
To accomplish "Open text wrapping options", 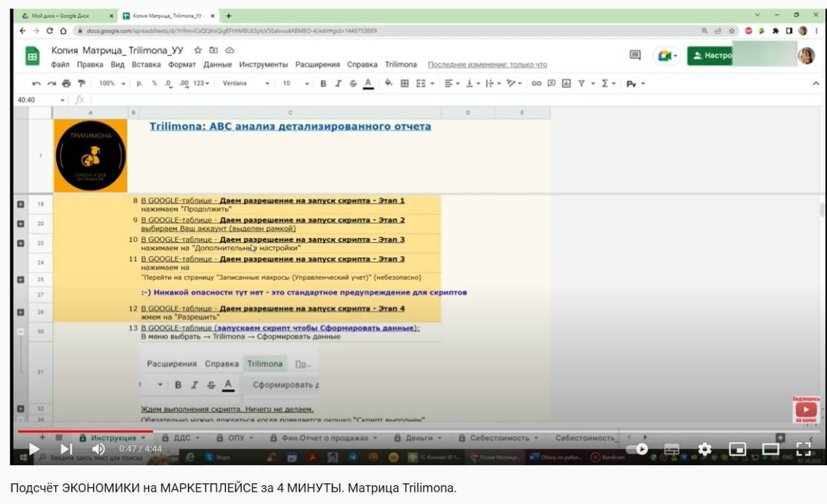I will (x=492, y=83).
